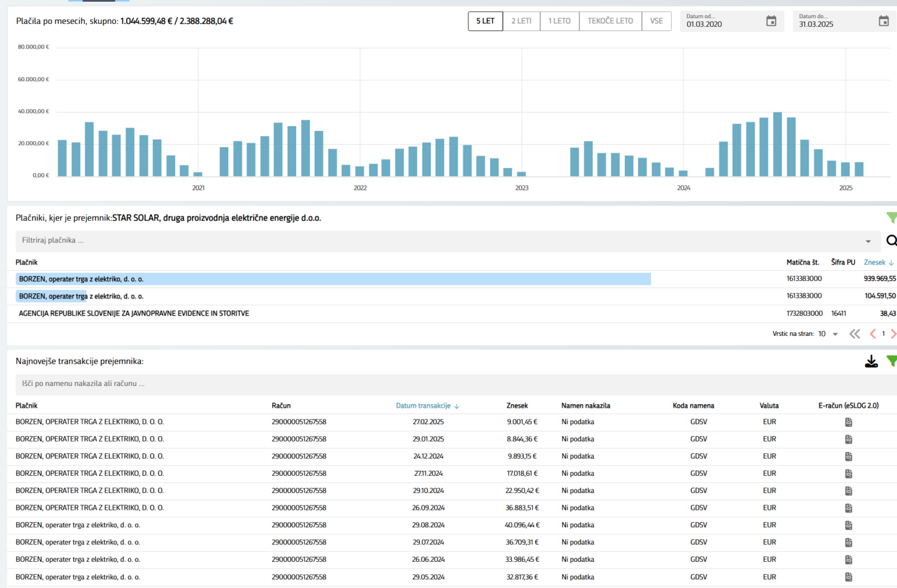Switch chart range to '2 LETI'

[521, 21]
